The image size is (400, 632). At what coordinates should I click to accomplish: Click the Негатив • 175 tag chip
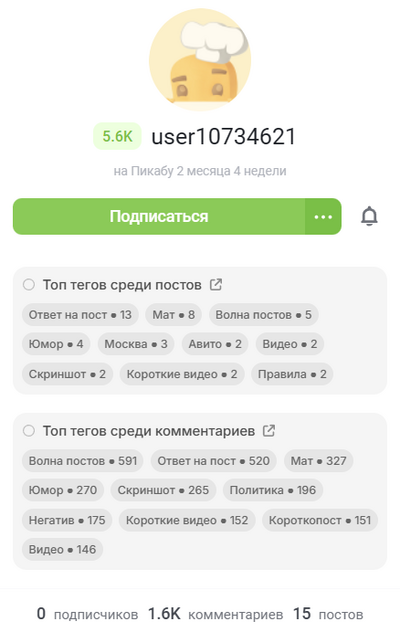pyautogui.click(x=67, y=520)
